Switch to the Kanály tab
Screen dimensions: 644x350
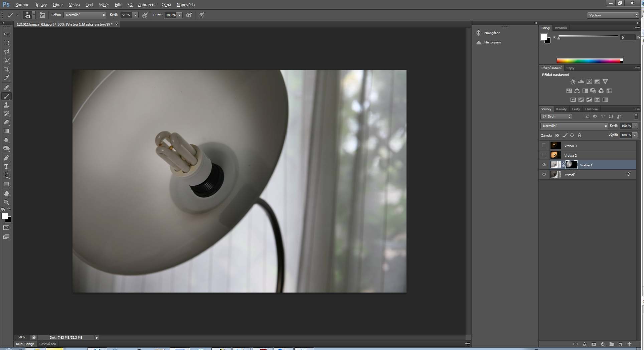pos(561,109)
